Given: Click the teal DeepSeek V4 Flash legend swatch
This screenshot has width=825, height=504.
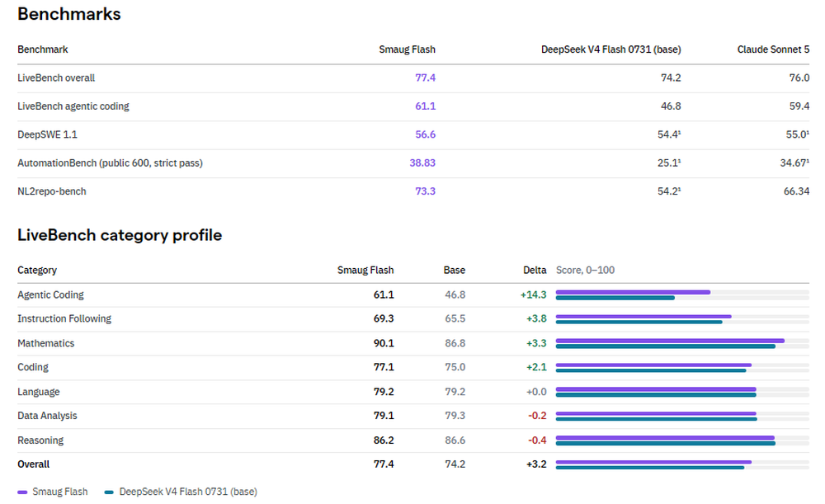Looking at the screenshot, I should click(x=109, y=492).
